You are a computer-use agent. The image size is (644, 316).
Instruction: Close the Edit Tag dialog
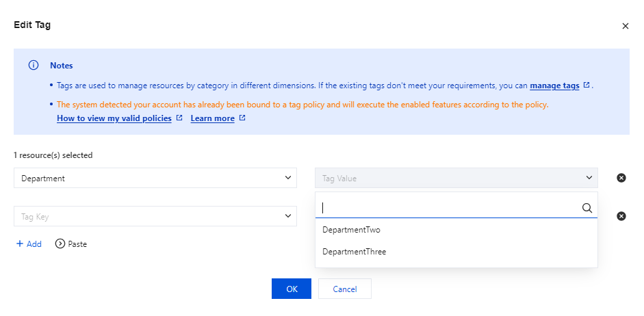click(x=625, y=26)
